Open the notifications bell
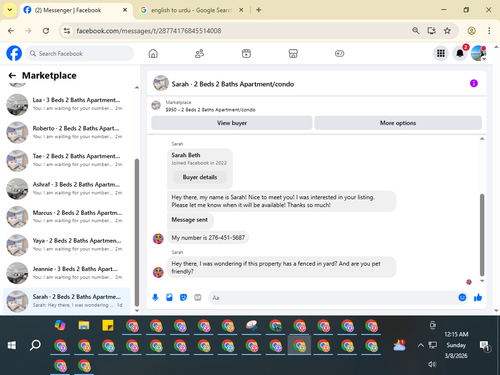The width and height of the screenshot is (500, 375). pos(460,53)
